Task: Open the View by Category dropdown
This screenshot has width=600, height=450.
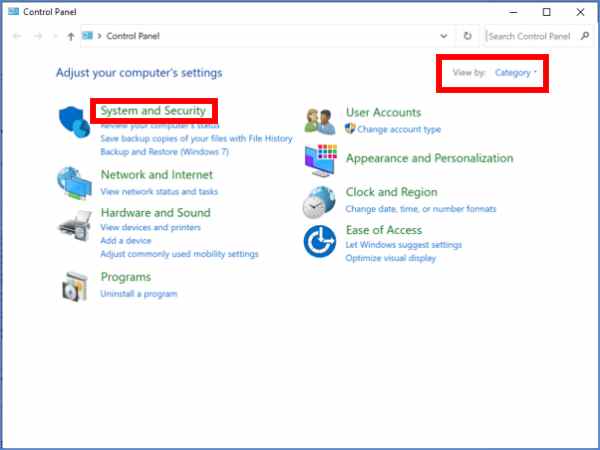Action: pos(515,73)
